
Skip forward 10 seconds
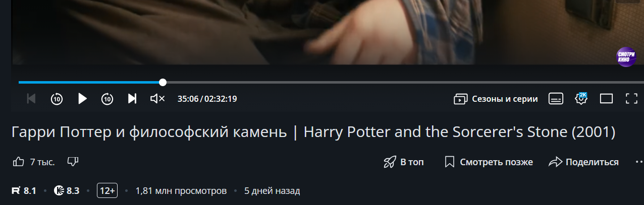(107, 99)
